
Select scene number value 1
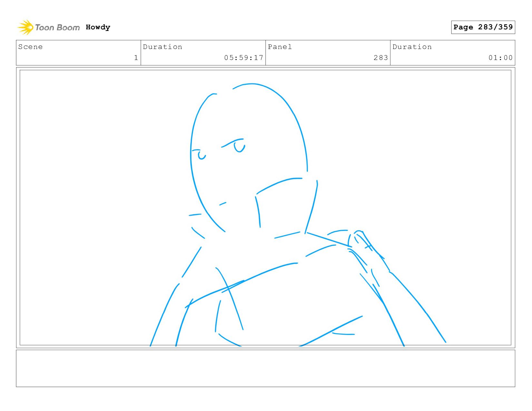pyautogui.click(x=136, y=58)
